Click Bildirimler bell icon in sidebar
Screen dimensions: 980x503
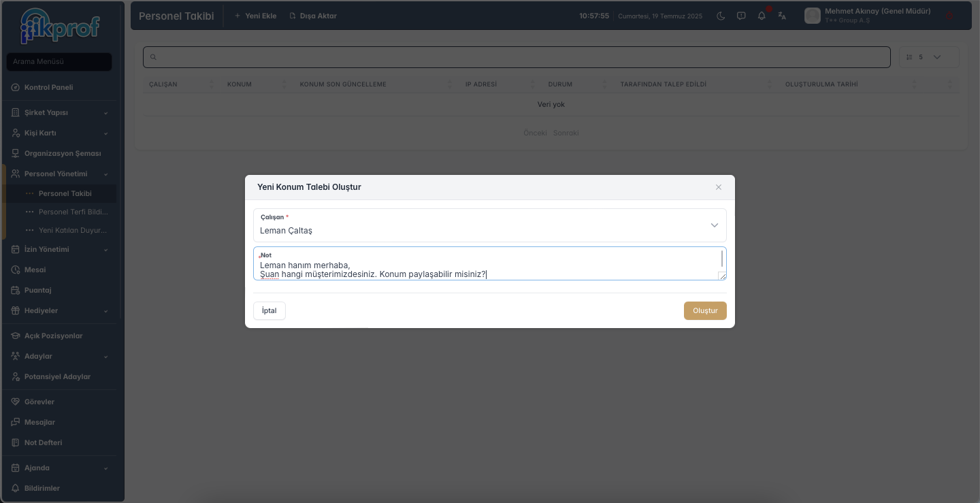16,488
